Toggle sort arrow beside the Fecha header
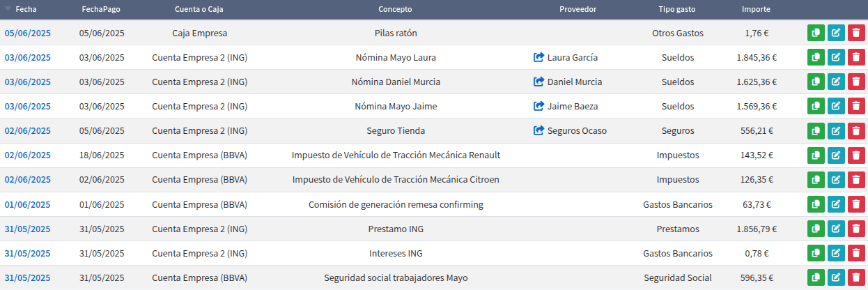The image size is (868, 290). (8, 10)
